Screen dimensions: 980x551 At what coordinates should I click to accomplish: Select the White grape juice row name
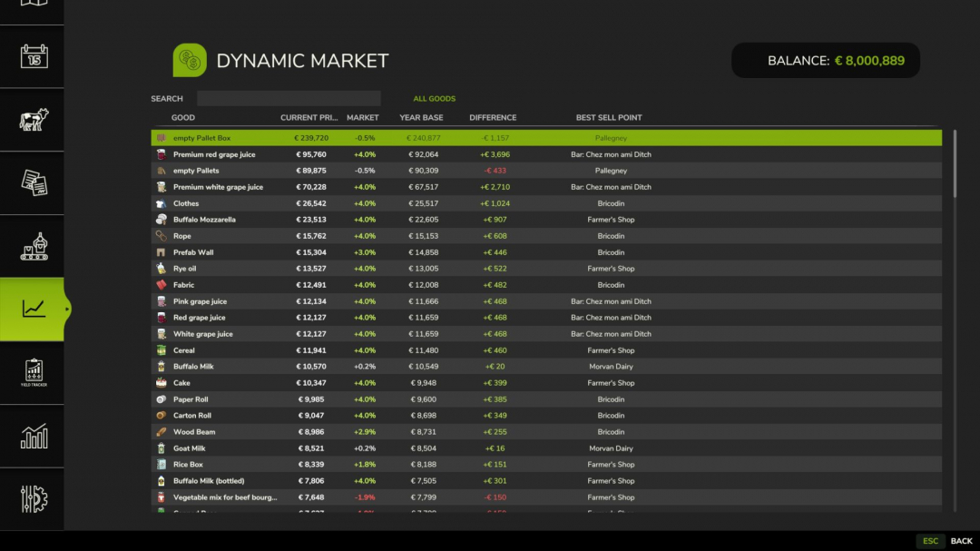click(x=203, y=334)
